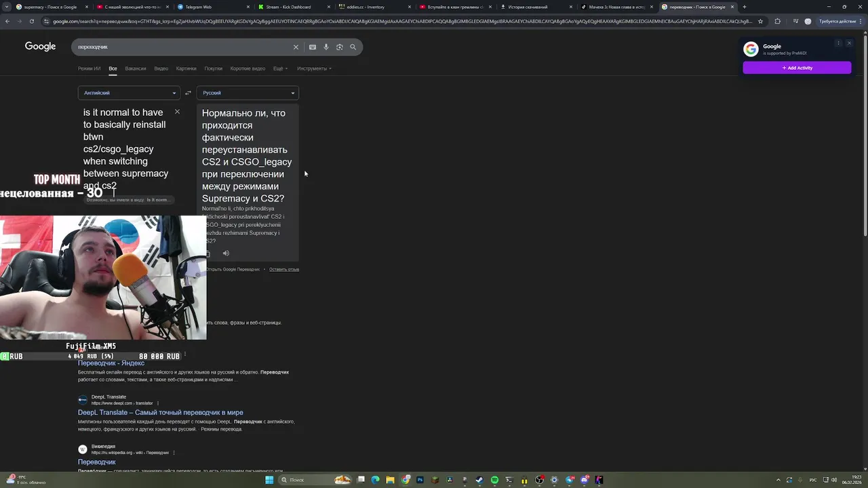Click the РУС language indicator in tray

point(813,480)
